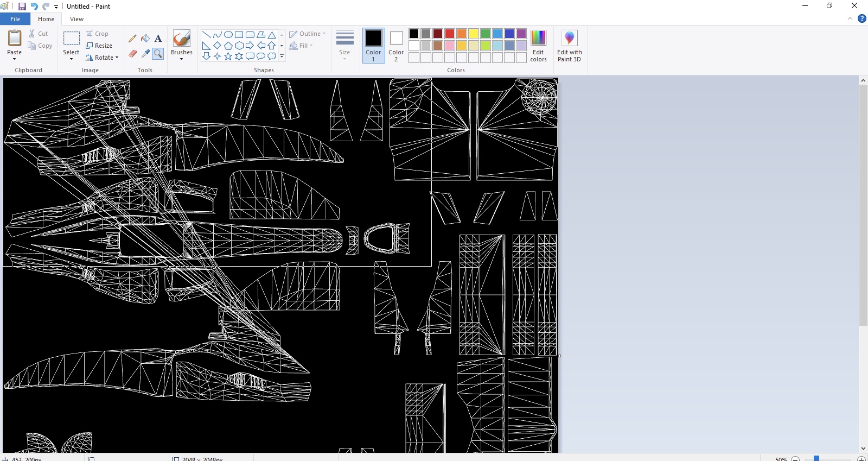Choose the Rectangle shape
This screenshot has width=868, height=461.
tap(239, 35)
